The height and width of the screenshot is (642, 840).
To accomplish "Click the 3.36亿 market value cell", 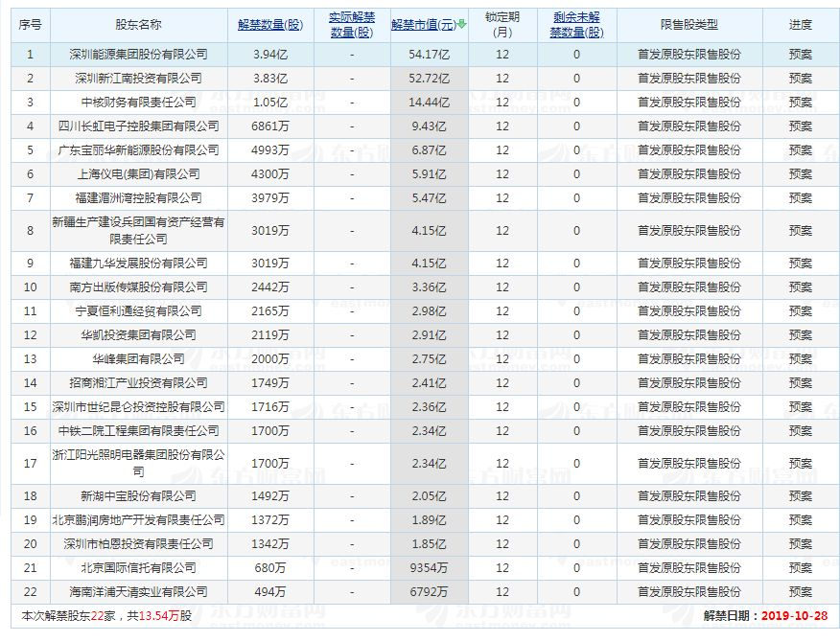I will (429, 287).
